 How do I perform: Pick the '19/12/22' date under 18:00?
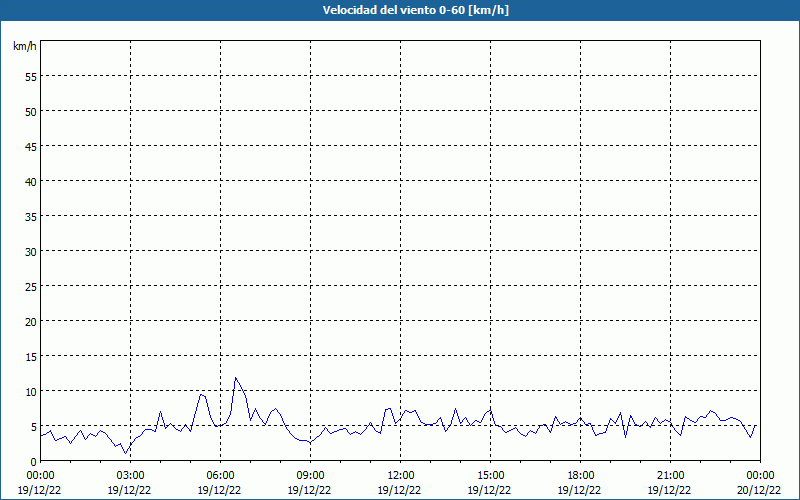[579, 490]
